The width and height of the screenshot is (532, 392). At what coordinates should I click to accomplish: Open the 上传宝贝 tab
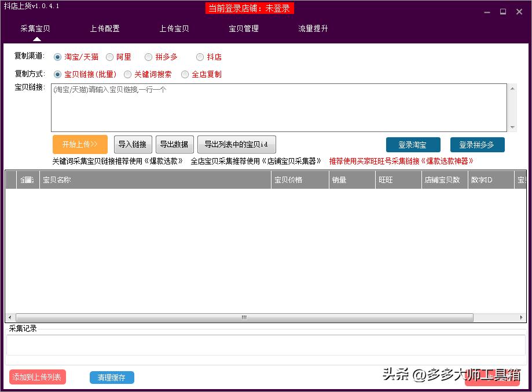click(x=174, y=28)
